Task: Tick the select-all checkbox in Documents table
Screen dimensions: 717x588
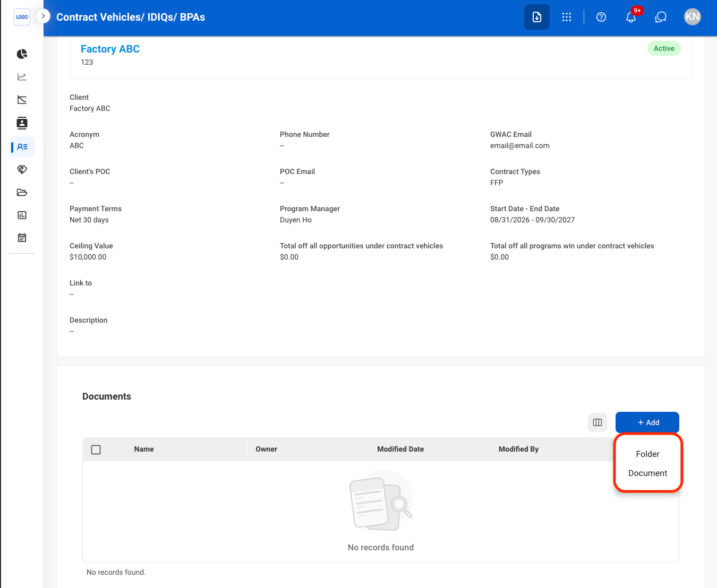Action: pyautogui.click(x=96, y=449)
